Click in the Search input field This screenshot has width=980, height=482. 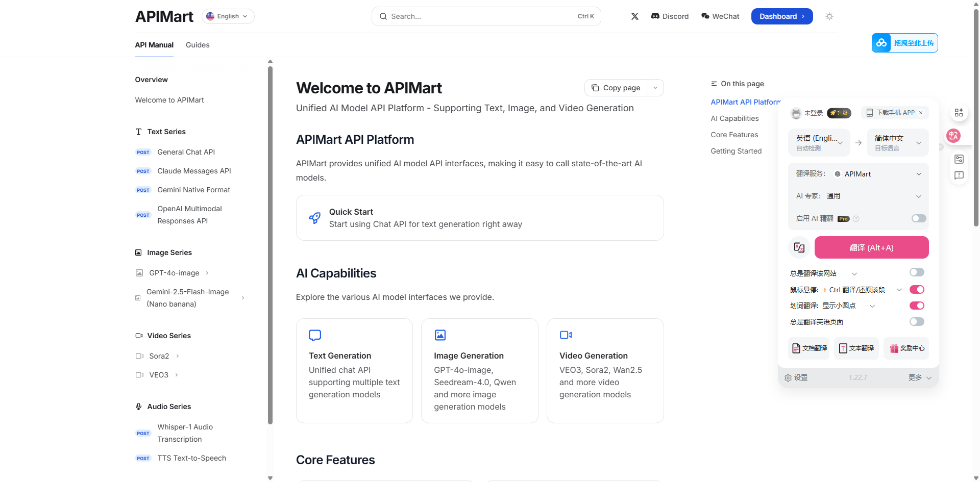486,16
